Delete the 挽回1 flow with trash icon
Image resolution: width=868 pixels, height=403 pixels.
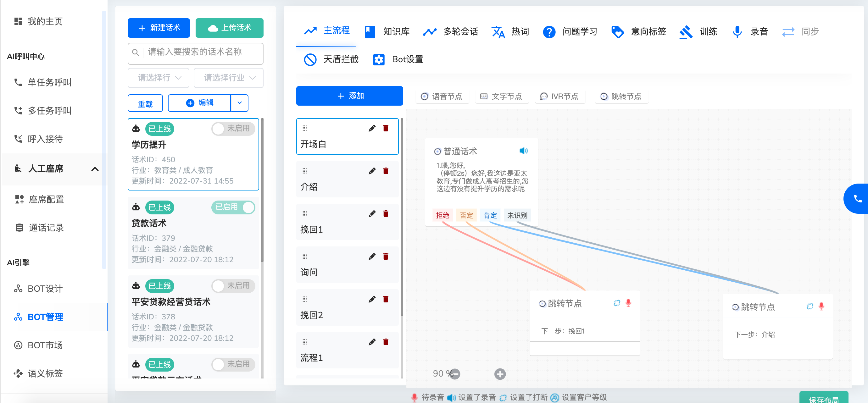tap(386, 214)
